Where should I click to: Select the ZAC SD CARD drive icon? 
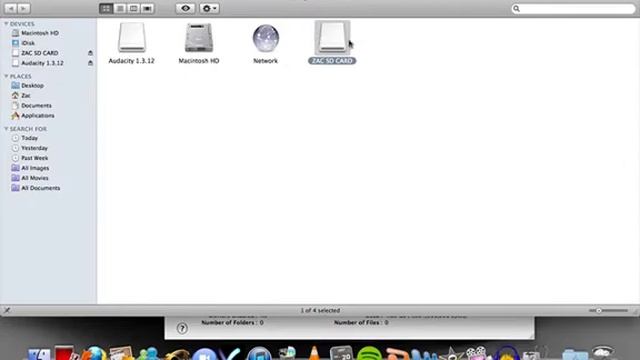332,38
